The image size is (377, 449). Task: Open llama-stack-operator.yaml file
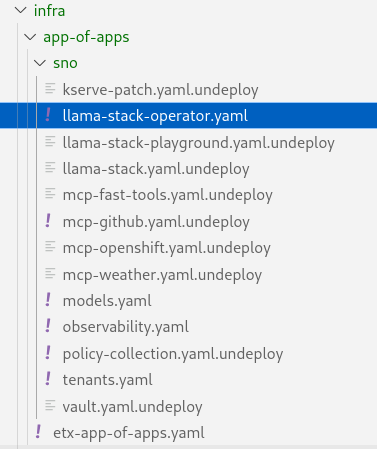[155, 116]
